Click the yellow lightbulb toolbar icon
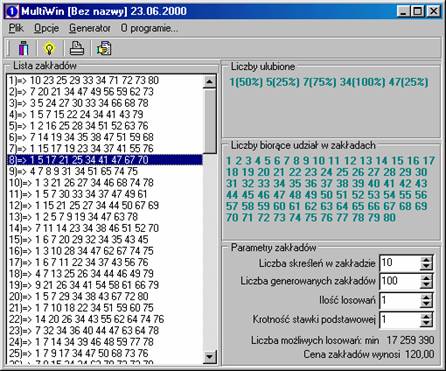Viewport: 446px width, 371px height. click(x=49, y=48)
